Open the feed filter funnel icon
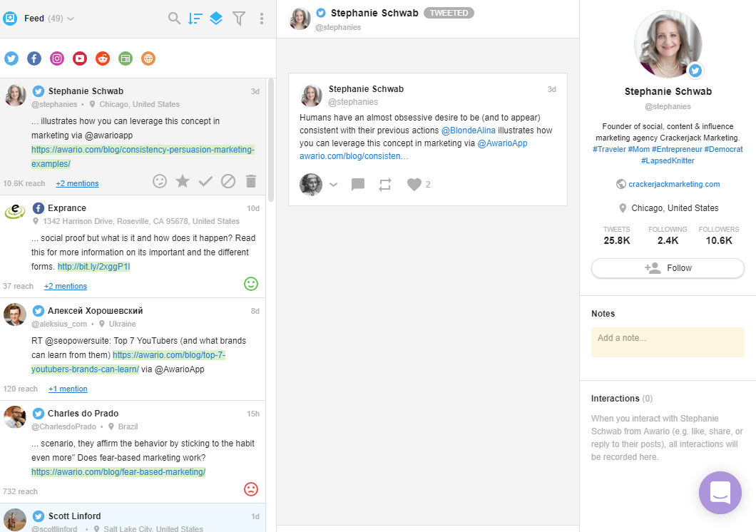The width and height of the screenshot is (756, 532). (x=239, y=19)
